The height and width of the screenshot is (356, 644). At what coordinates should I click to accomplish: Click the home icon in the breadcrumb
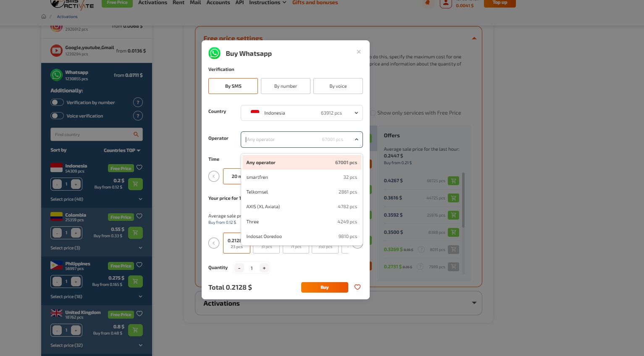tap(44, 17)
